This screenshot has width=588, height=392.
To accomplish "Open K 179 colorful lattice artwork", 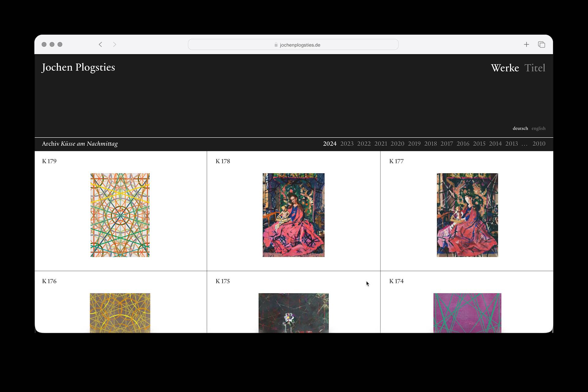I will (120, 215).
